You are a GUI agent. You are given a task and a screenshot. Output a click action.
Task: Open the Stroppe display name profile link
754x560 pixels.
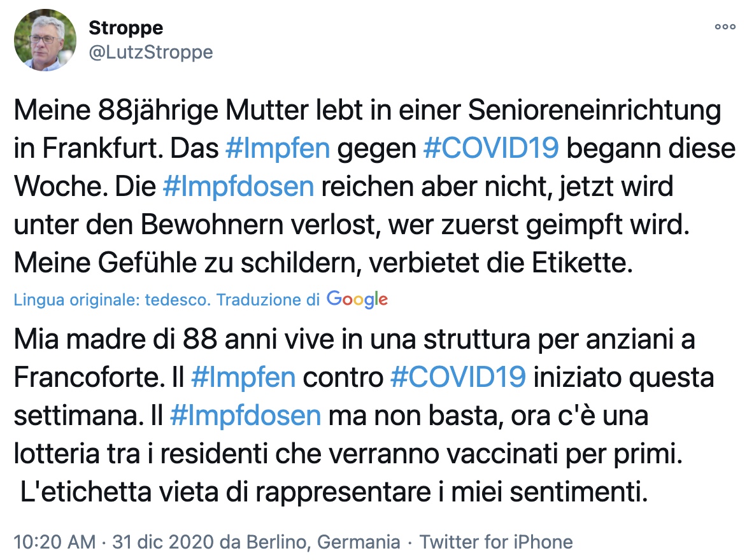point(125,28)
